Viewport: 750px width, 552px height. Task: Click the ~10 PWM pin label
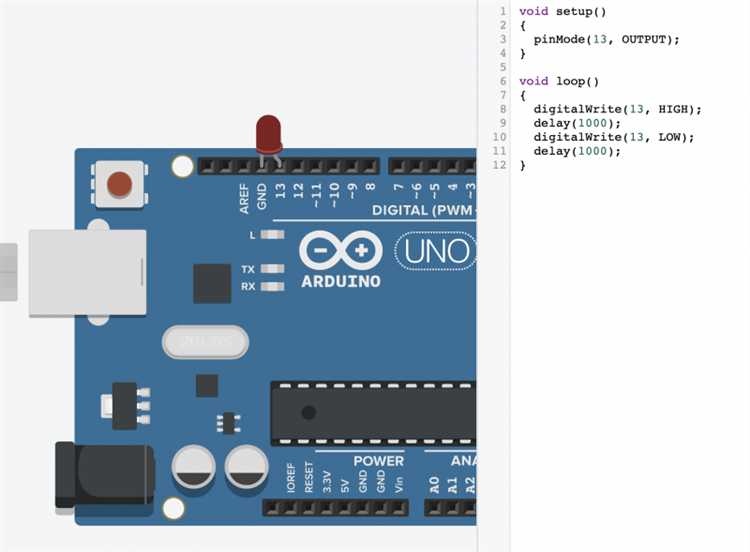(334, 195)
